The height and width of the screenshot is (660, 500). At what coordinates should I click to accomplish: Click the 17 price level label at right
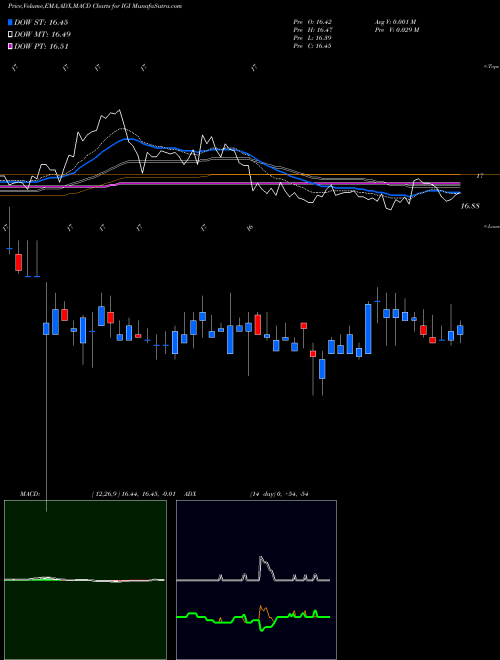click(x=479, y=176)
